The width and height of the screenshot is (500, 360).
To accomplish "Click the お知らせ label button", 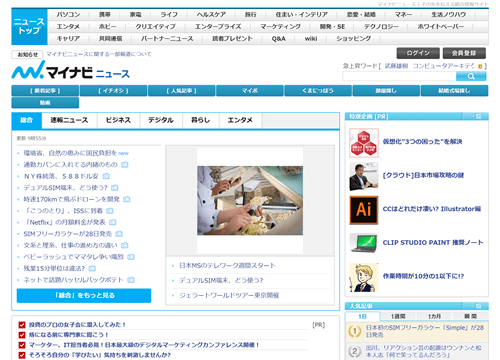I will click(x=27, y=54).
